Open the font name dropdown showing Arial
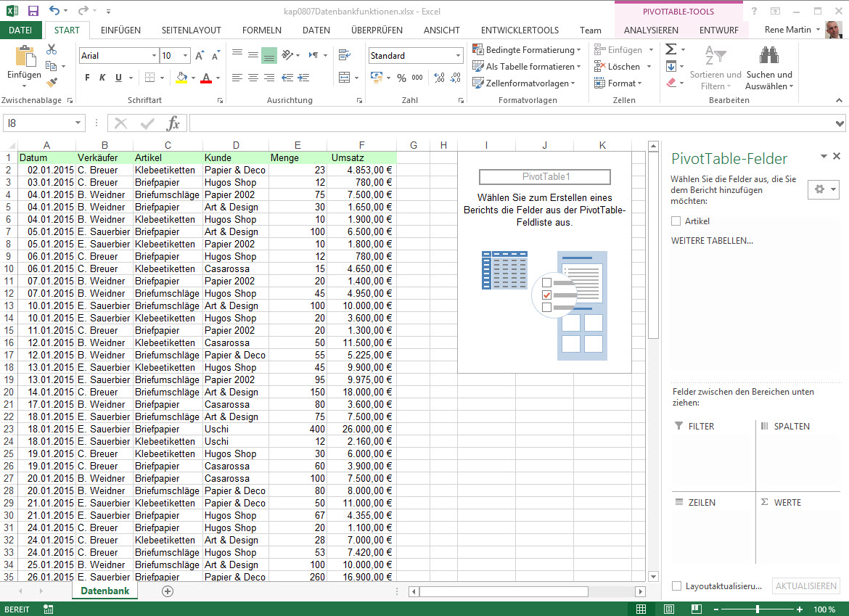Screen dimensions: 849x616 point(153,56)
